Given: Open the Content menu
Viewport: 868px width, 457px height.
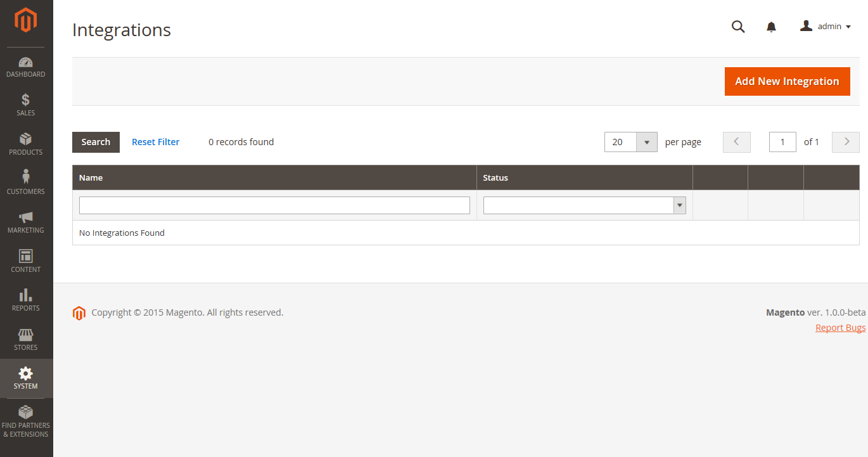Looking at the screenshot, I should point(26,262).
